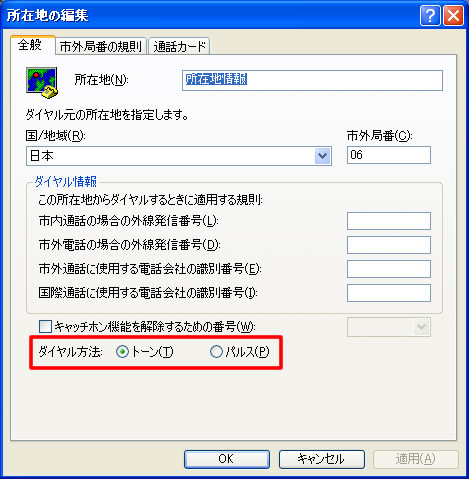469x479 pixels.
Task: Open the disabled call-waiting number dropdown
Action: click(389, 327)
